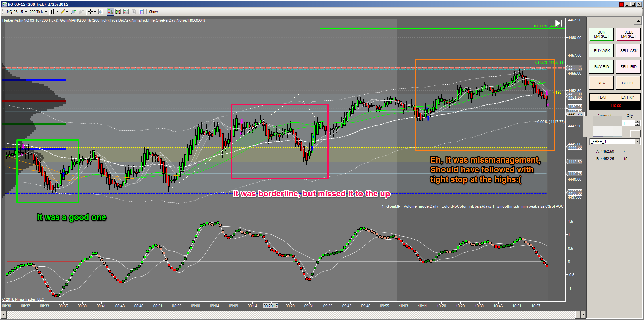Click the horizontal scrollbar left arrow
644x320 pixels.
coord(4,315)
